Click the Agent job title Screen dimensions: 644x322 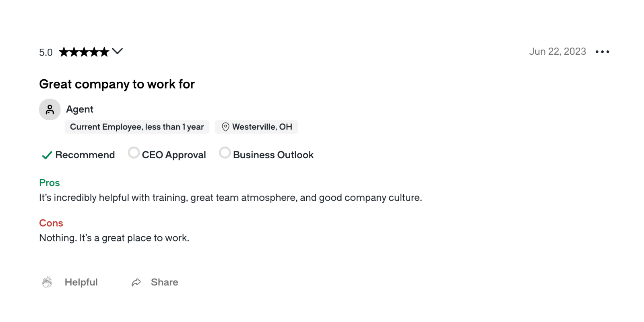coord(80,109)
